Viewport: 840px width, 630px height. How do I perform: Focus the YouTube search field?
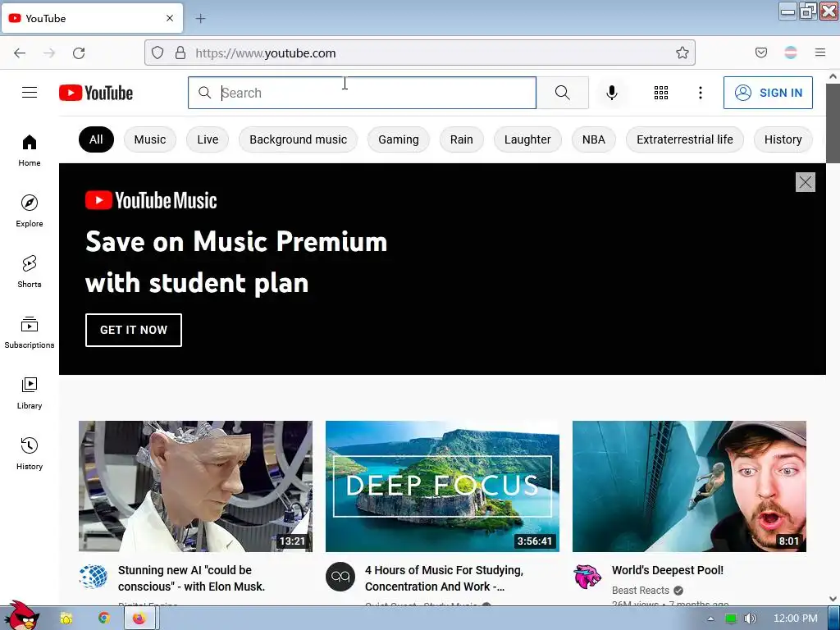(362, 93)
